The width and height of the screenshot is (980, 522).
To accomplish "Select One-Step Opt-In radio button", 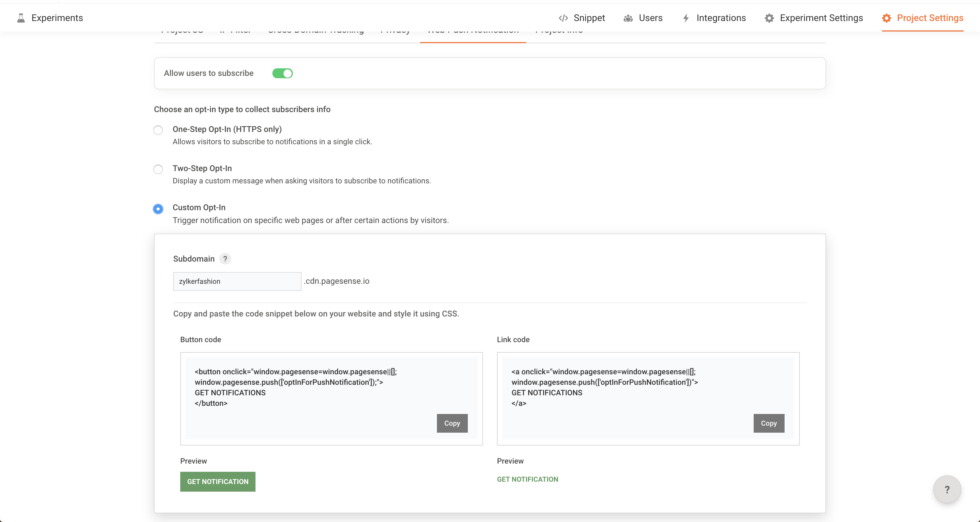I will pos(158,130).
